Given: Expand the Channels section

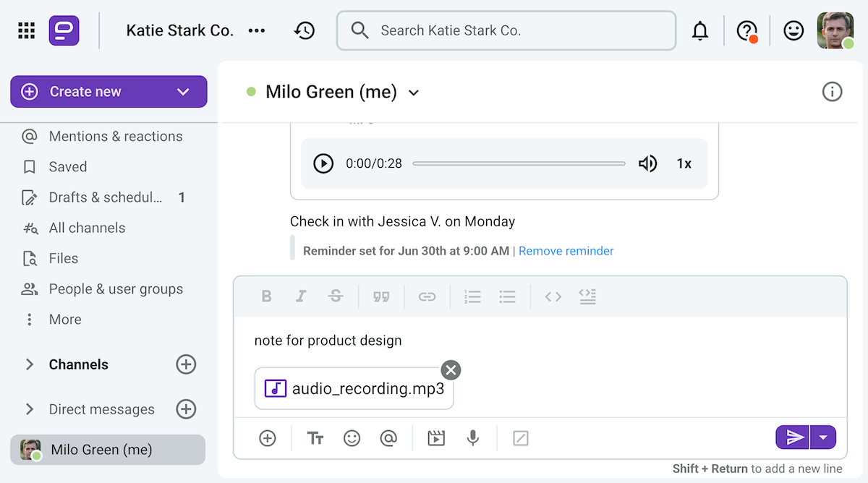Looking at the screenshot, I should tap(30, 364).
